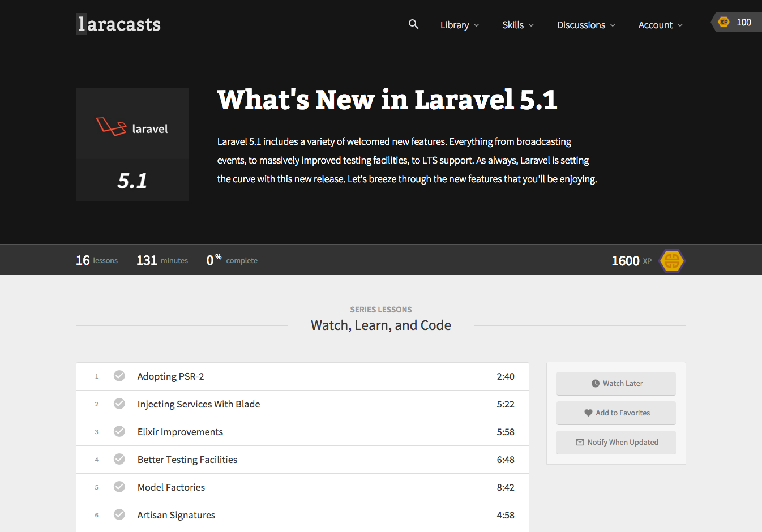Mark Model Factories lesson as watched
This screenshot has height=532, width=762.
[119, 486]
